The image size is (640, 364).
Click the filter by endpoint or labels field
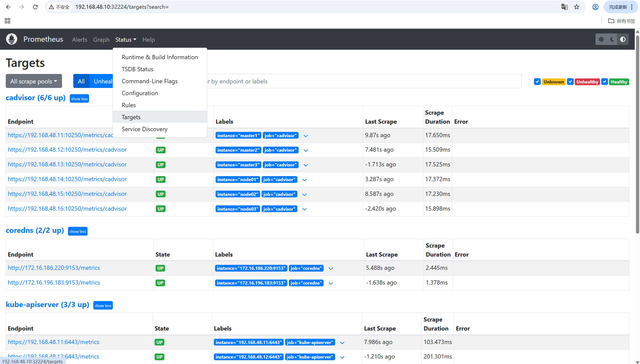pyautogui.click(x=364, y=81)
